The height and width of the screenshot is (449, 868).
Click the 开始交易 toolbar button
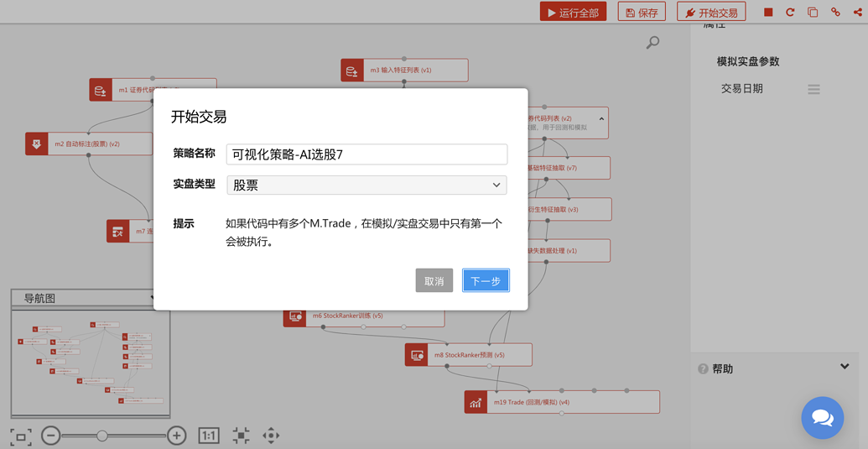pos(711,13)
